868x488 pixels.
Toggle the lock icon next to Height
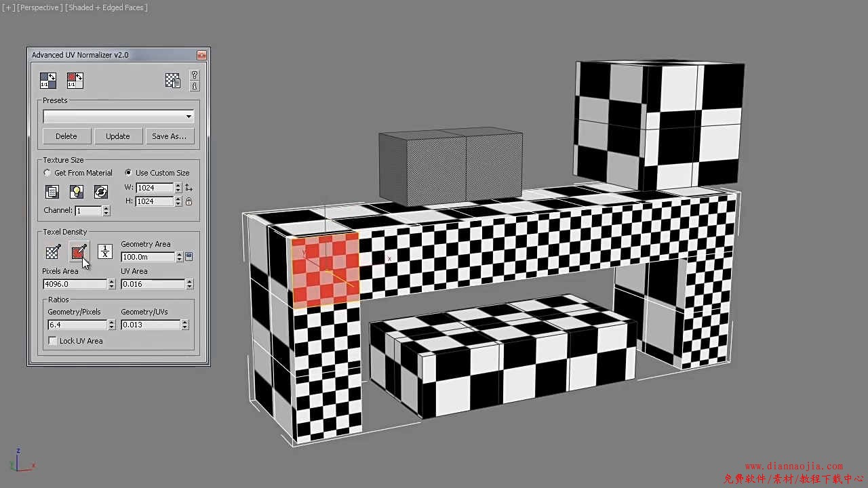189,201
